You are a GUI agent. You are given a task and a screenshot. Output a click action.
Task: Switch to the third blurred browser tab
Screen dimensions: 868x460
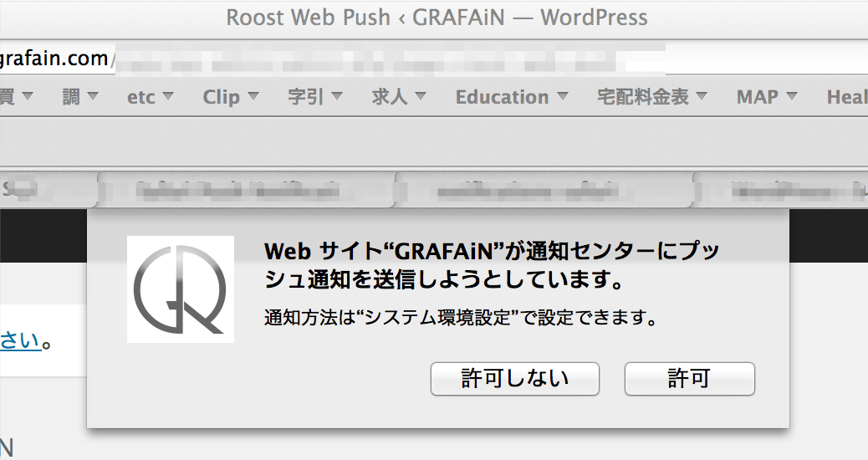(544, 190)
